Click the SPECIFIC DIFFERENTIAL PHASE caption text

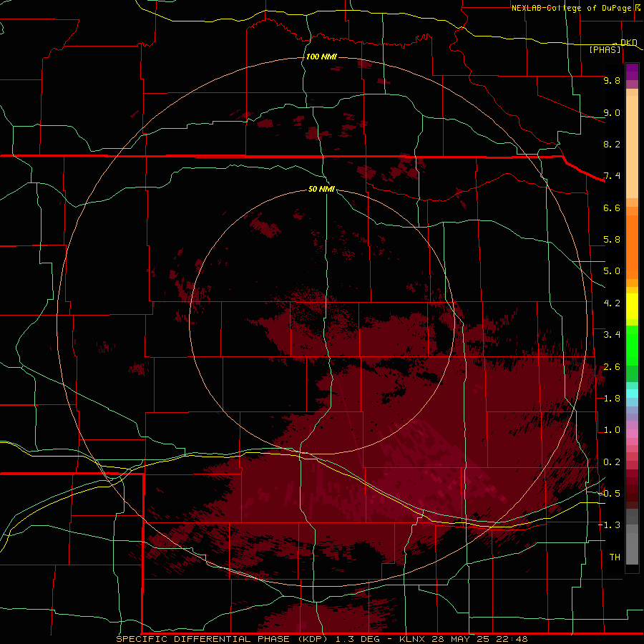click(204, 639)
